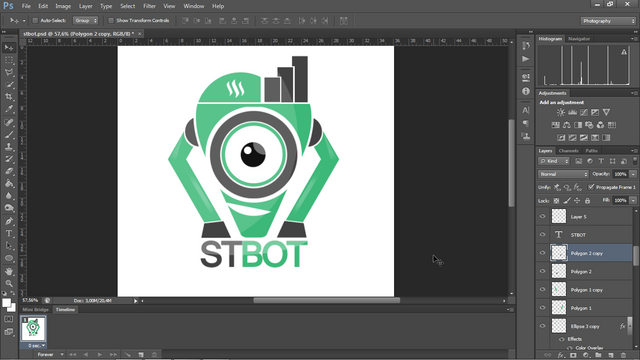Screen dimensions: 640x360
Task: Select the Paint Bucket tool
Action: 9,184
